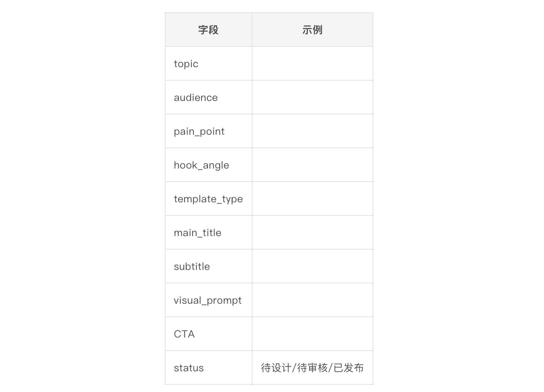Image resolution: width=544 pixels, height=392 pixels.
Task: Click empty example cell beside main_title
Action: point(313,232)
